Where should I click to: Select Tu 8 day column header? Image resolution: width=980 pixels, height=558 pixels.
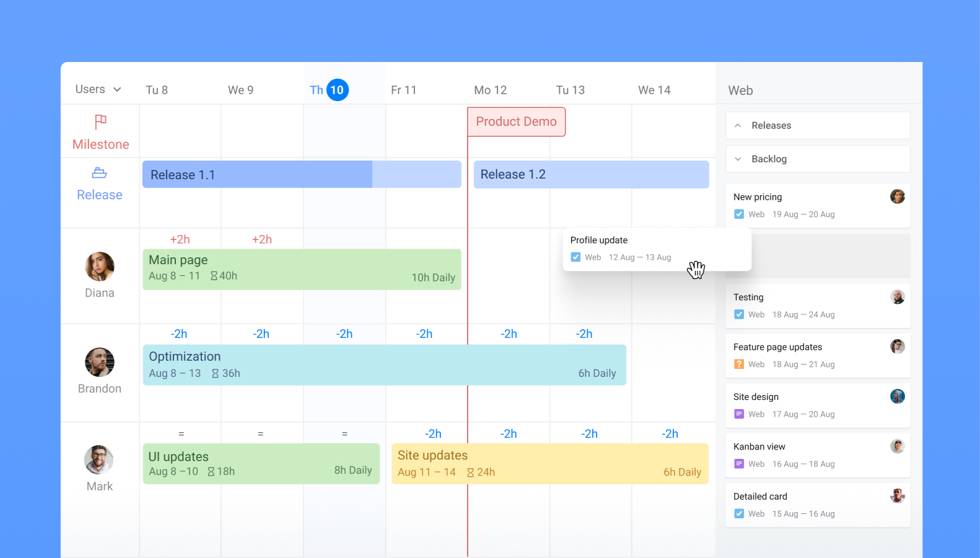tap(157, 90)
